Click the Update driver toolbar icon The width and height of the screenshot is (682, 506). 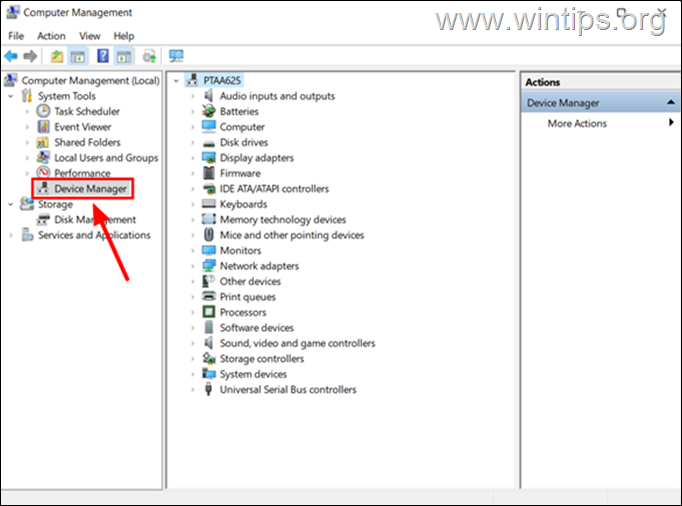tap(149, 56)
